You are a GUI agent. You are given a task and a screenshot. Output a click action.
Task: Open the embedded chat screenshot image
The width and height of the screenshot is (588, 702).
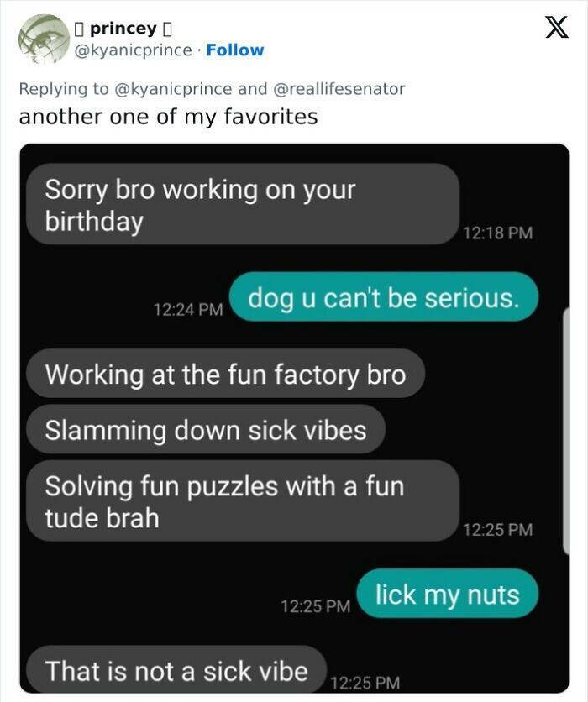pos(294,418)
